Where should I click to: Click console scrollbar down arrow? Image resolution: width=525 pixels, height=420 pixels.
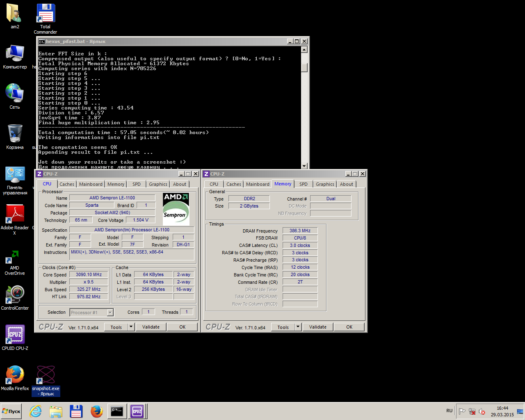pos(304,166)
